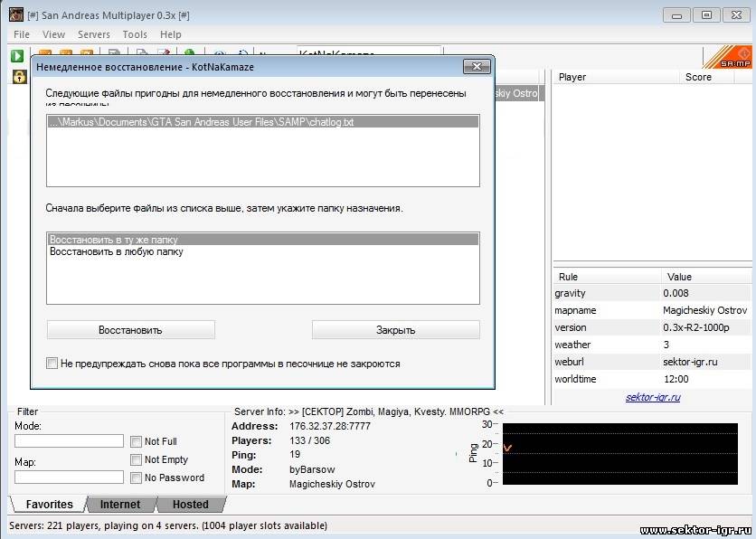Click the Rule column header
756x539 pixels.
point(607,277)
